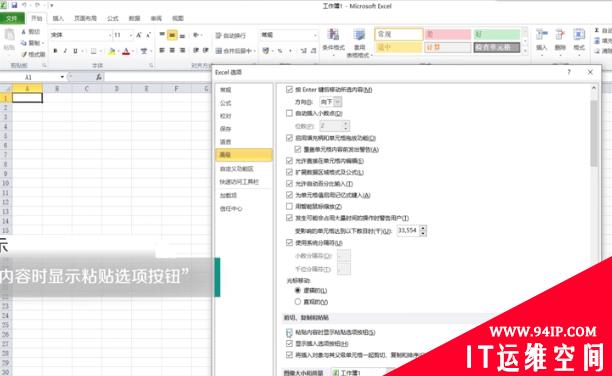Enable zoom on roll with IntelliMouse checkbox
Image resolution: width=612 pixels, height=376 pixels.
289,206
